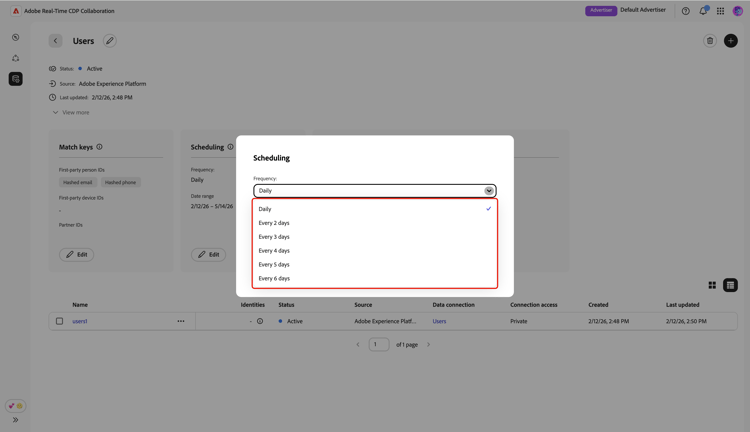The width and height of the screenshot is (750, 432).
Task: Choose Every 2 days option
Action: pyautogui.click(x=375, y=222)
